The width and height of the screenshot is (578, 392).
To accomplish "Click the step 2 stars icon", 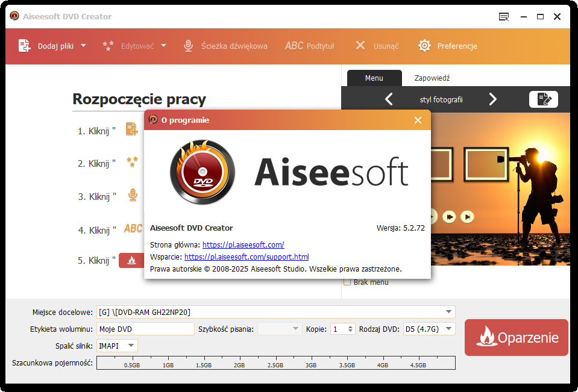I will pyautogui.click(x=133, y=162).
